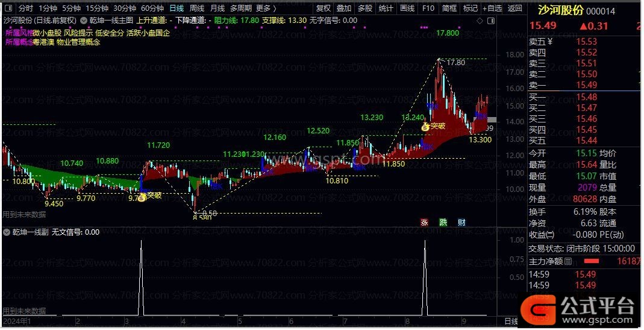Add the stock via +自选 button
The image size is (644, 330).
(x=491, y=8)
